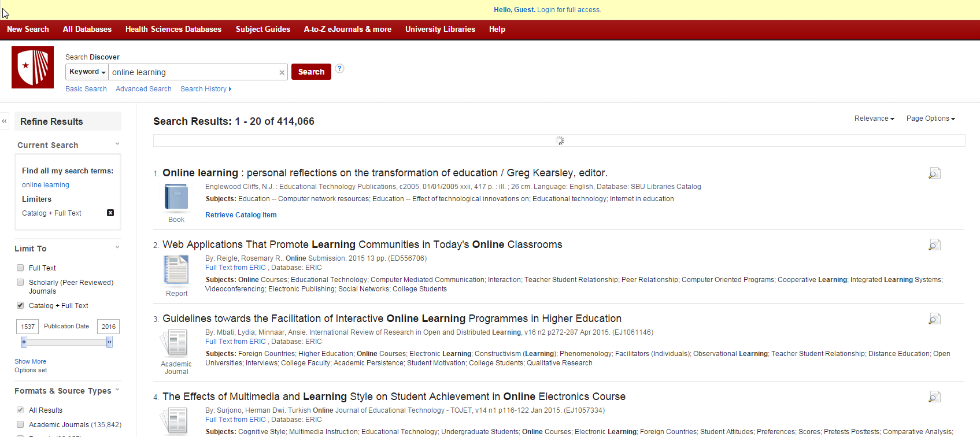980x437 pixels.
Task: Open the title of result 1 Online learning
Action: pyautogui.click(x=385, y=173)
